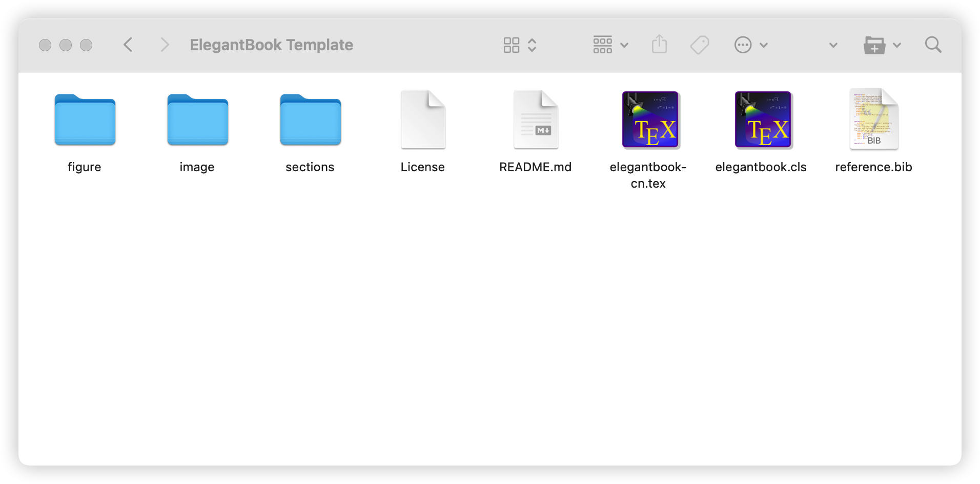The image size is (980, 484).
Task: Zoom the Finder window to full size
Action: [86, 45]
